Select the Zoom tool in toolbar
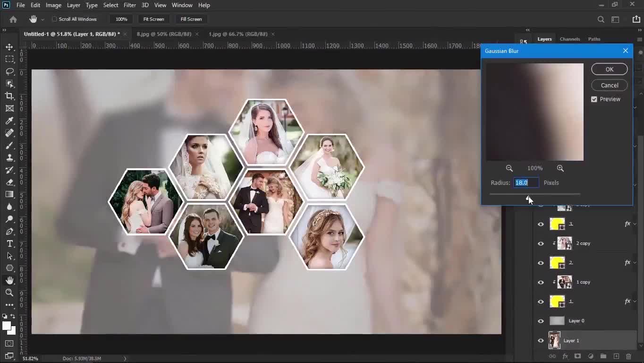 (x=9, y=293)
